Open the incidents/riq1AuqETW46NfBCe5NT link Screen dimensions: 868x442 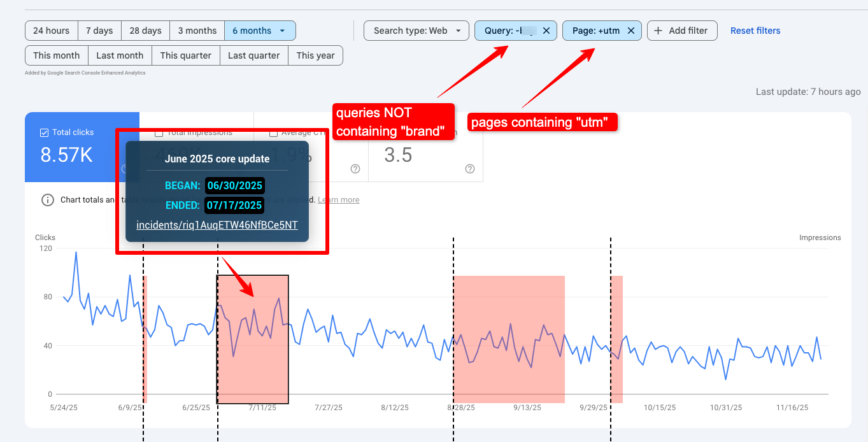coord(217,225)
